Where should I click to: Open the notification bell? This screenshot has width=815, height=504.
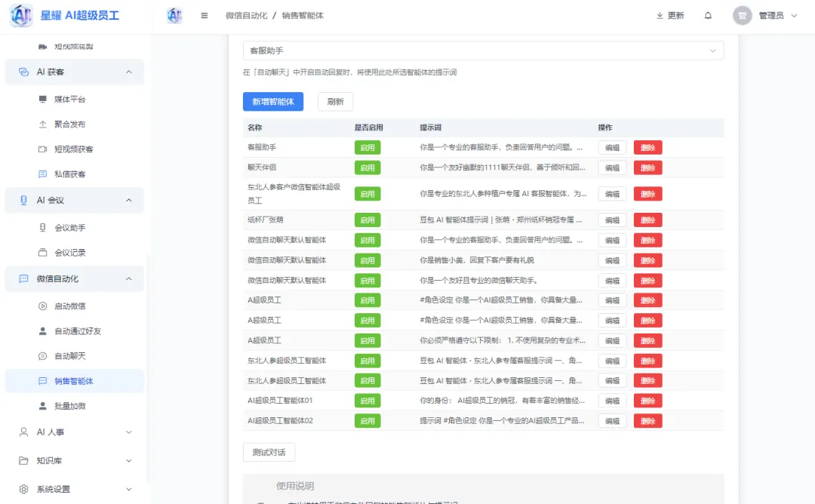click(x=708, y=16)
